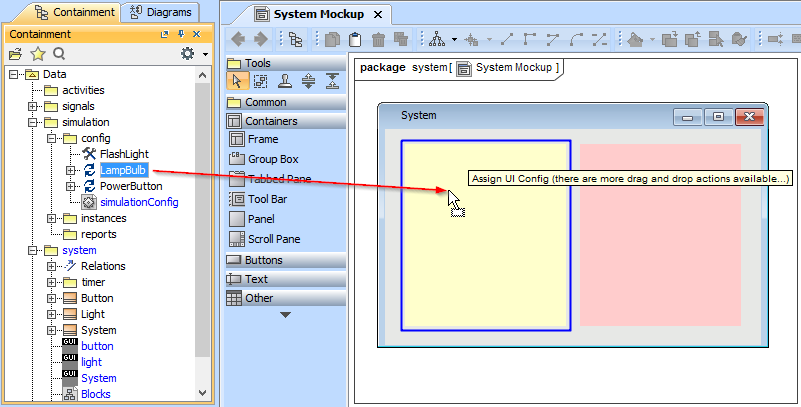Select the GUI button element
The width and height of the screenshot is (801, 407).
(97, 346)
